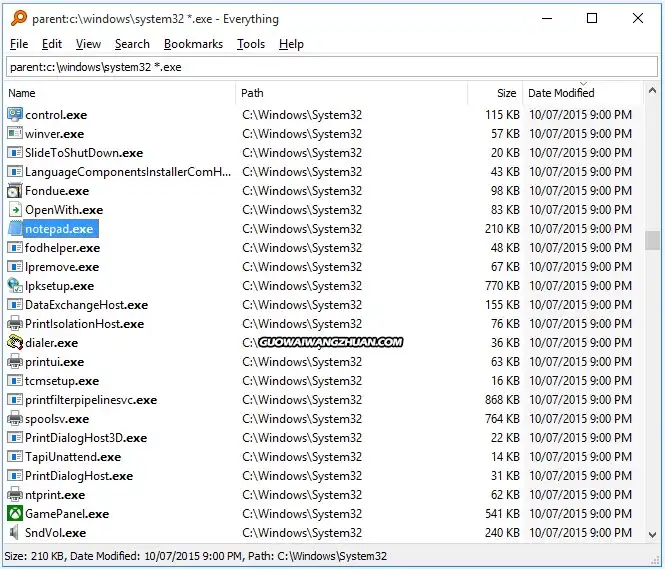Click the lpremove.exe file icon
Screen dimensions: 665x569
[15, 267]
